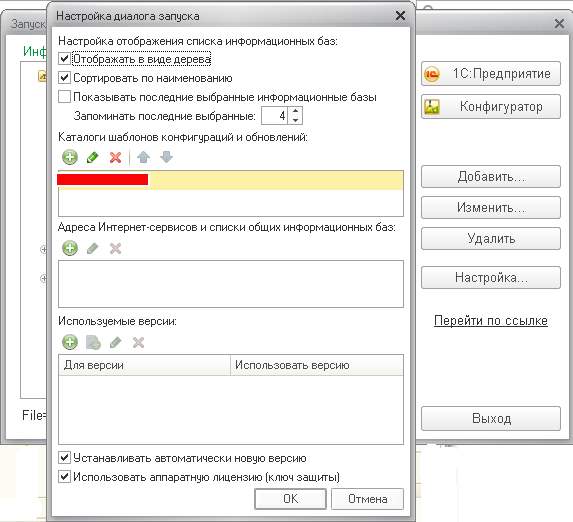The height and width of the screenshot is (522, 573).
Task: Click the 'Использовать версию' column header
Action: tap(317, 365)
